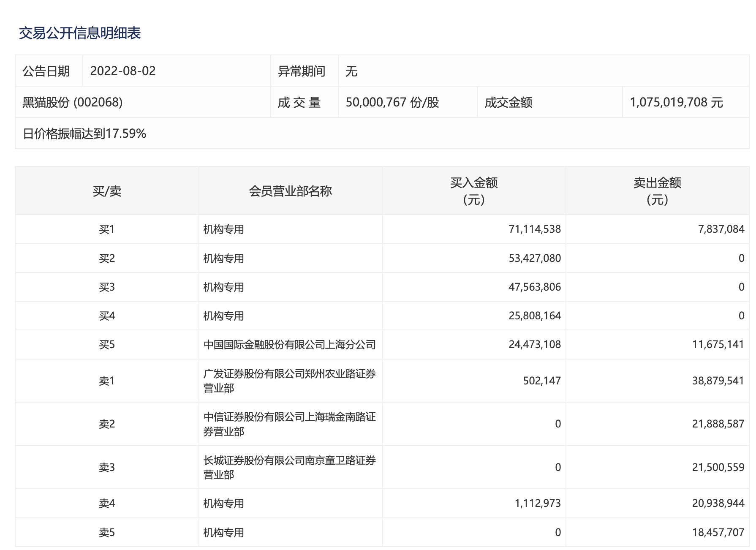Click the 卖5 row label
The image size is (756, 550).
(107, 532)
